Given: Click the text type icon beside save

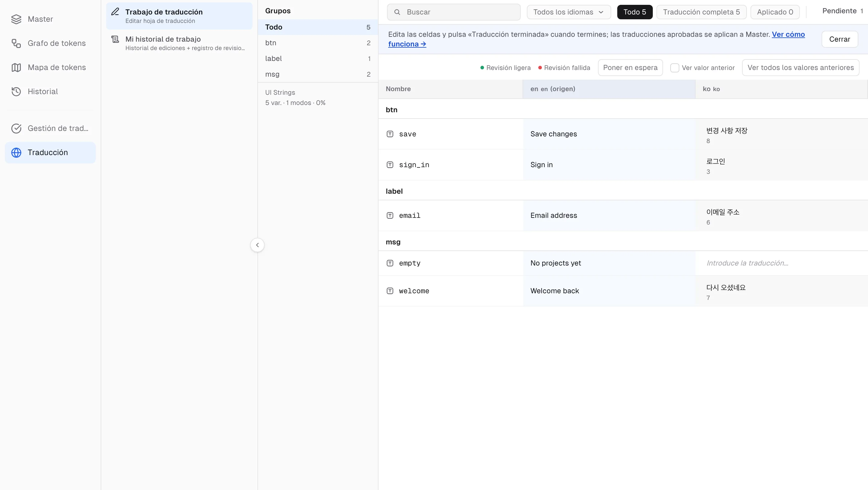Looking at the screenshot, I should (x=390, y=134).
